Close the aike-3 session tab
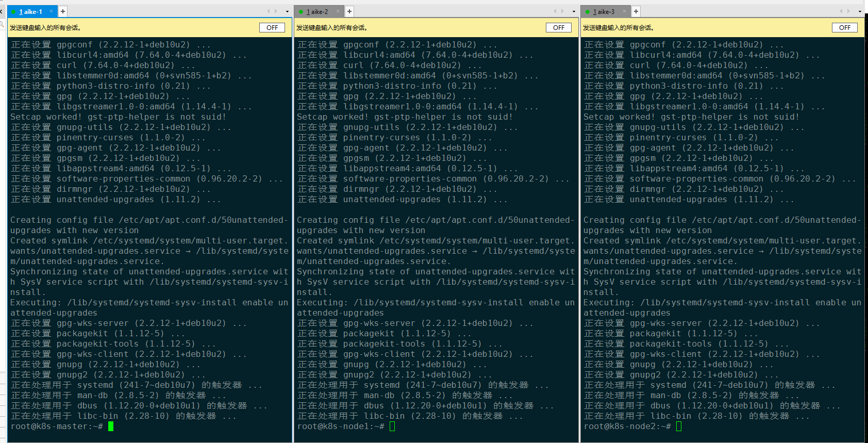868x443 pixels. tap(625, 11)
